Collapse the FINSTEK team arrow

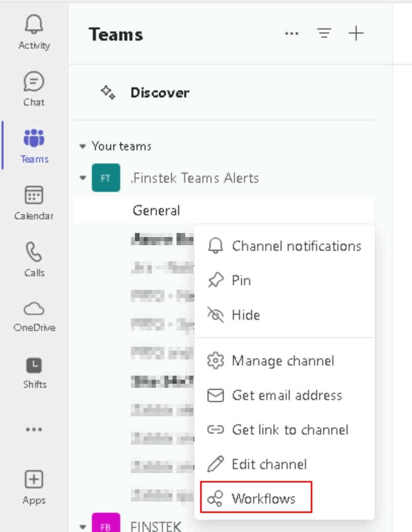pyautogui.click(x=82, y=527)
